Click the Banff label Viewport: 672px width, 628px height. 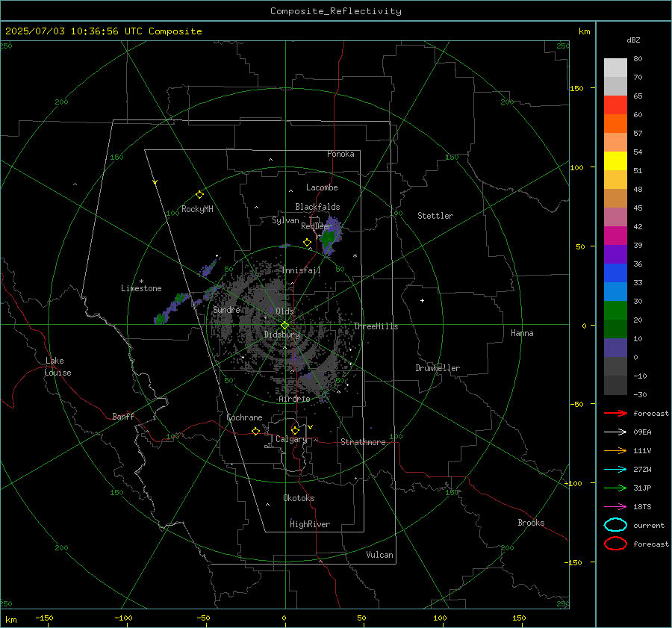tap(123, 416)
